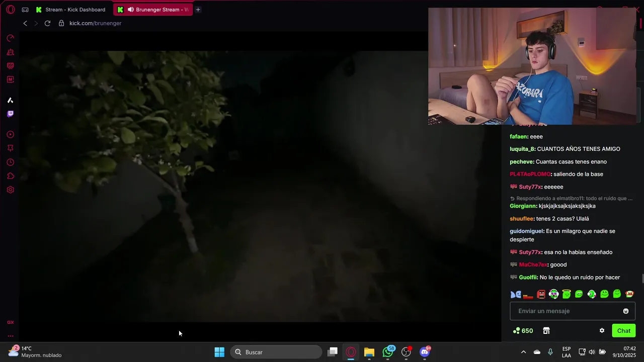The height and width of the screenshot is (362, 644).
Task: Click the stream video player
Action: (260, 186)
